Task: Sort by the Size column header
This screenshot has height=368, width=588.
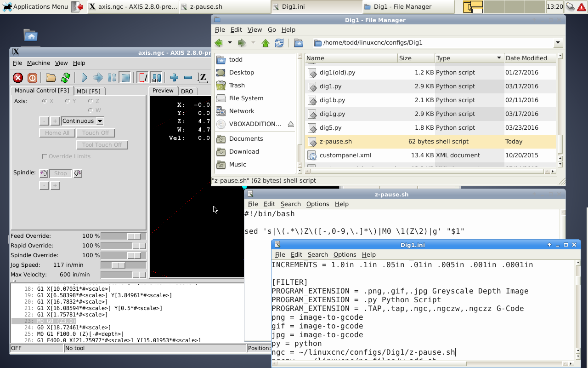Action: click(416, 58)
